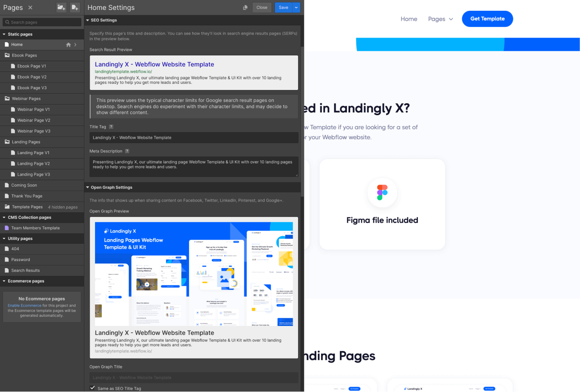
Task: Collapse the Ecommerce pages group
Action: tap(4, 281)
